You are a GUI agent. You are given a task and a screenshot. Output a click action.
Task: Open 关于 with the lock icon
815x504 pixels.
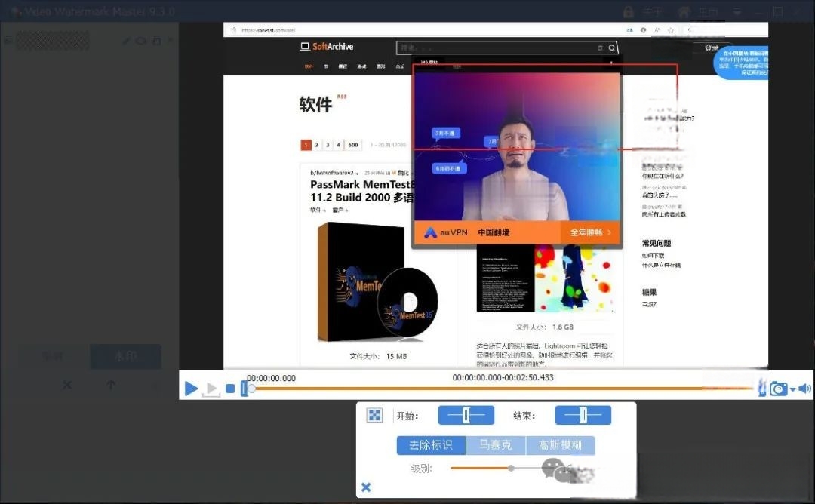tap(629, 11)
